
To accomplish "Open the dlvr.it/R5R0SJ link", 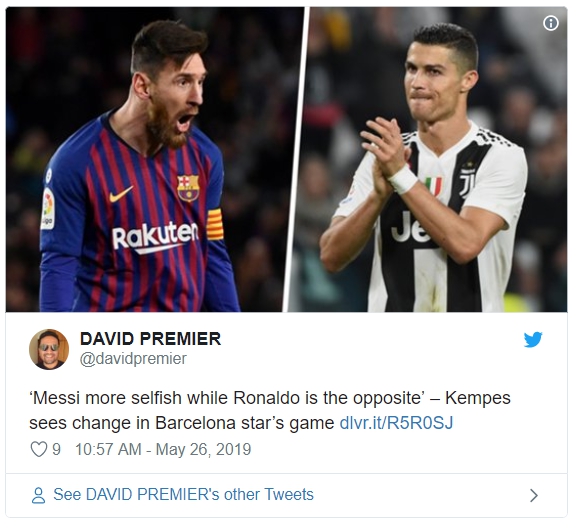I will pos(396,423).
